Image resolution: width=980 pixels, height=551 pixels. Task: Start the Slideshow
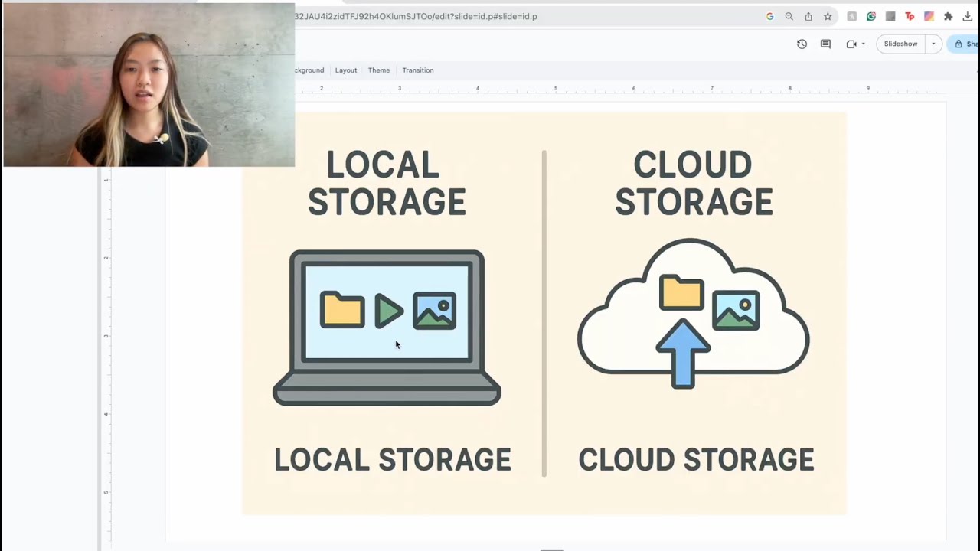[x=900, y=44]
